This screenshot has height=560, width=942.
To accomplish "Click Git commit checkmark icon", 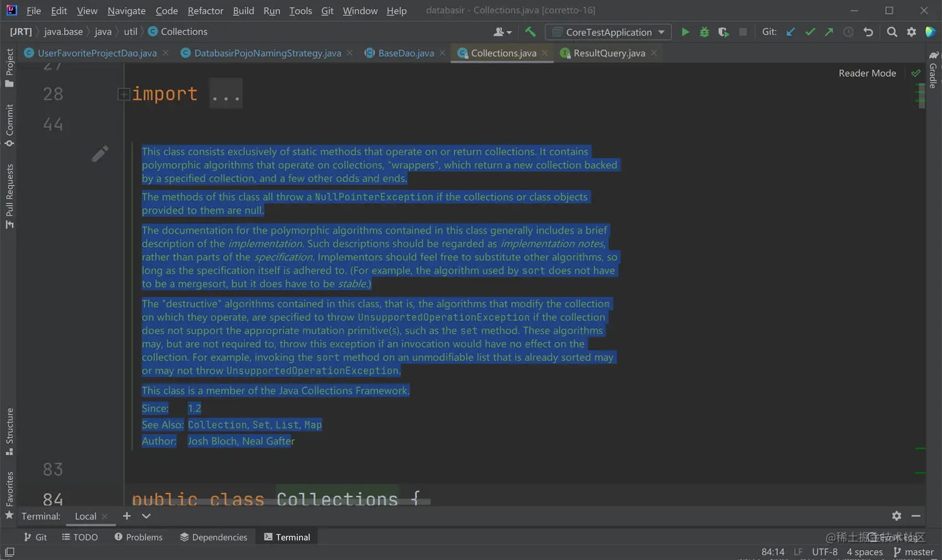I will [x=810, y=32].
